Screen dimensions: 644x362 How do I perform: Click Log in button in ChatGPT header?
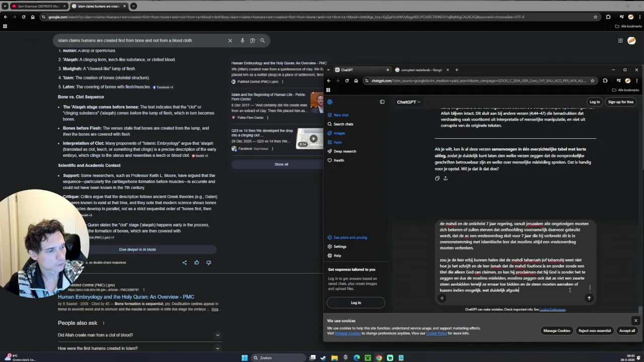coord(595,102)
